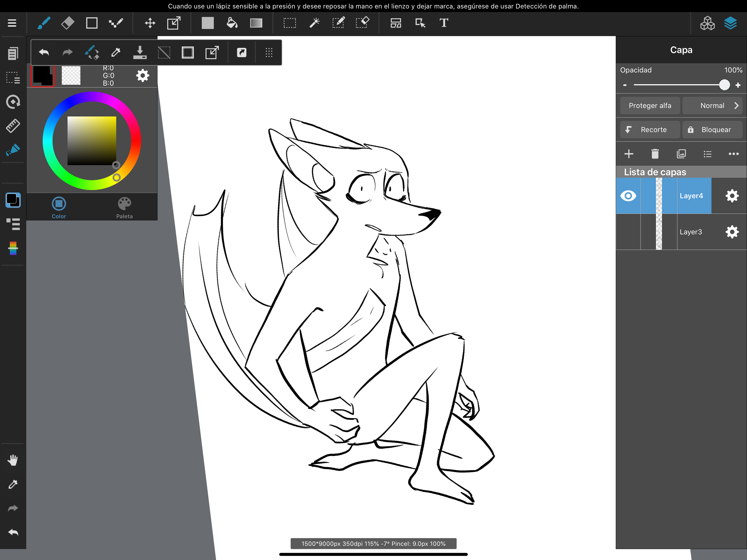Select the Text tool
This screenshot has height=560, width=747.
click(444, 23)
